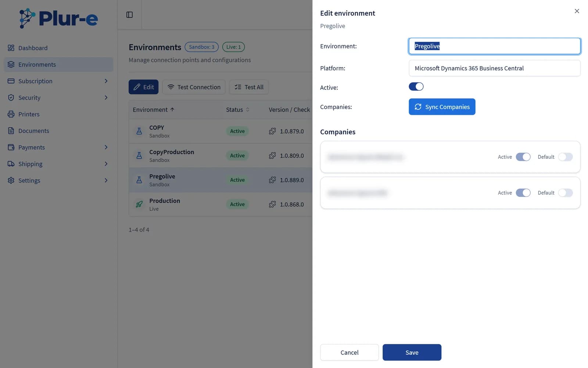
Task: Toggle Active for the first company
Action: 523,157
